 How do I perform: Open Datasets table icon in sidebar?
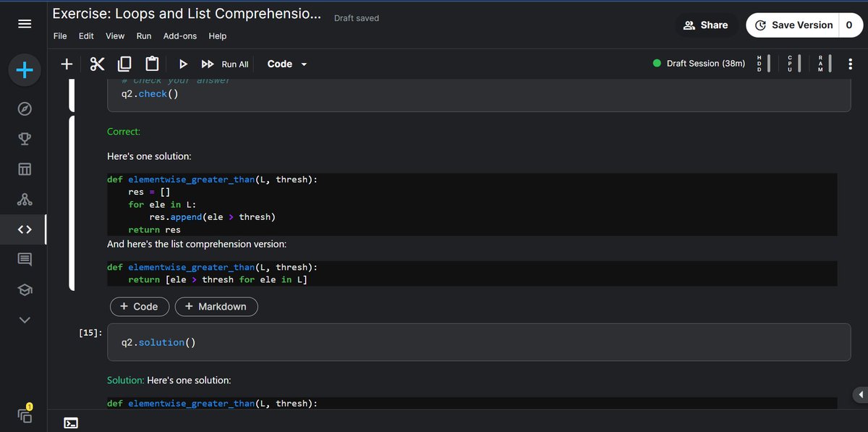24,170
